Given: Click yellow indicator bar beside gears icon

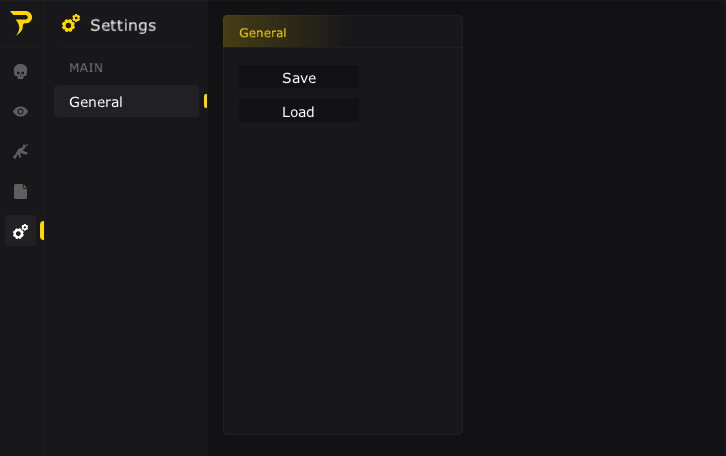Looking at the screenshot, I should coord(42,231).
